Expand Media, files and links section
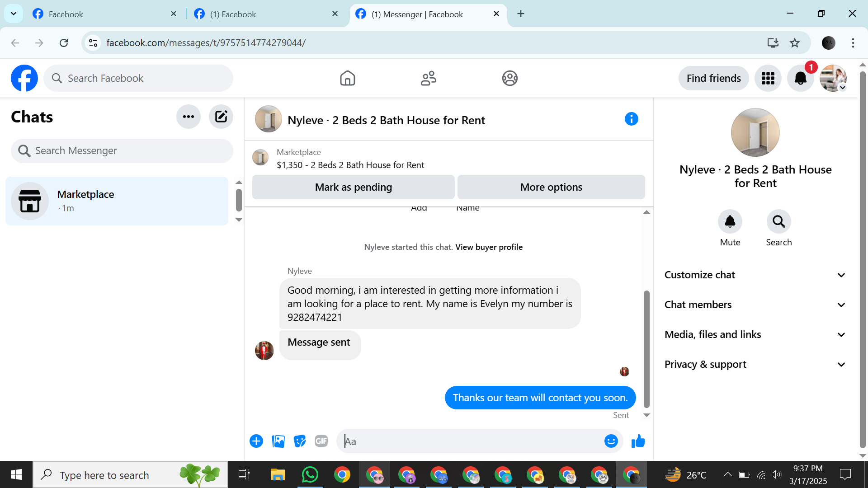Viewport: 868px width, 488px height. (x=755, y=334)
